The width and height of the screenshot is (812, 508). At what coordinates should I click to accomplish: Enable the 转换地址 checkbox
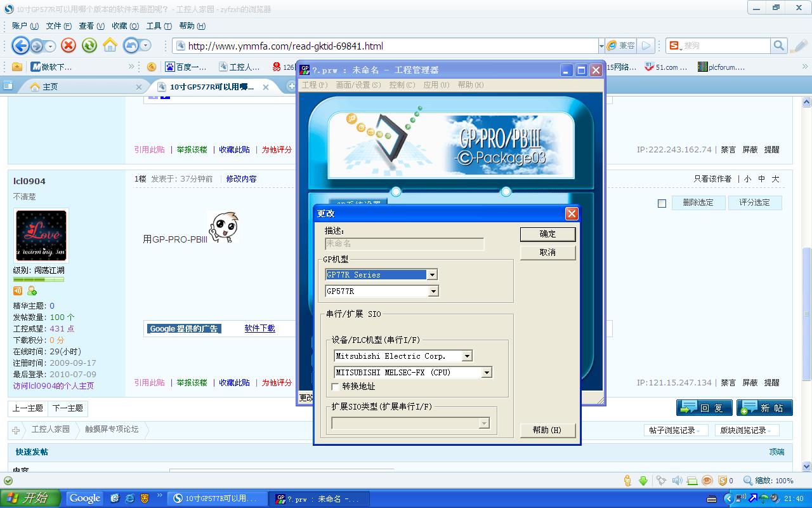coord(336,386)
